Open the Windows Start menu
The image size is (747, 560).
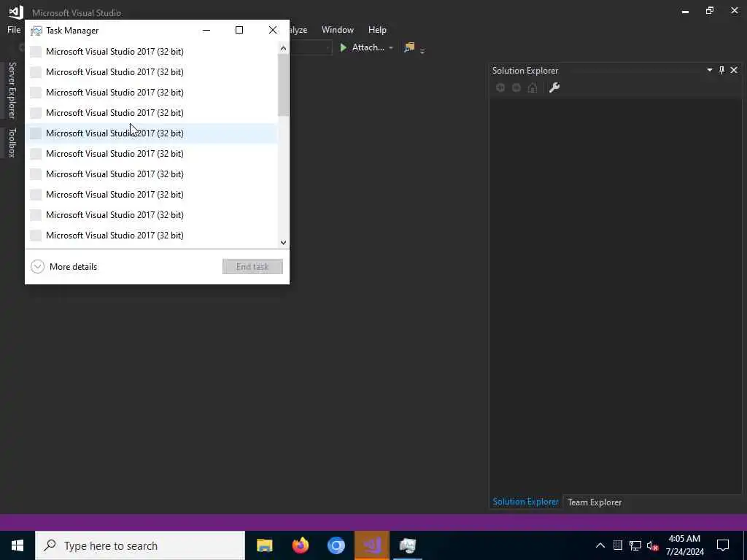tap(18, 545)
